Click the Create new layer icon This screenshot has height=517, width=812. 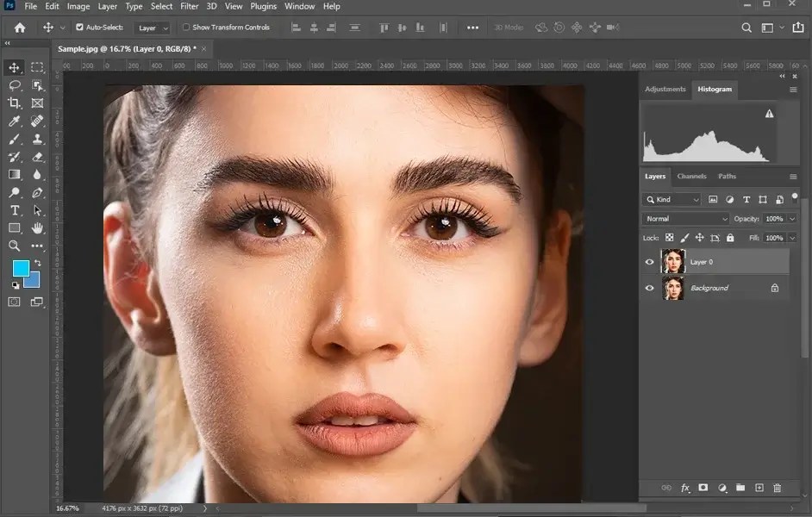(759, 488)
